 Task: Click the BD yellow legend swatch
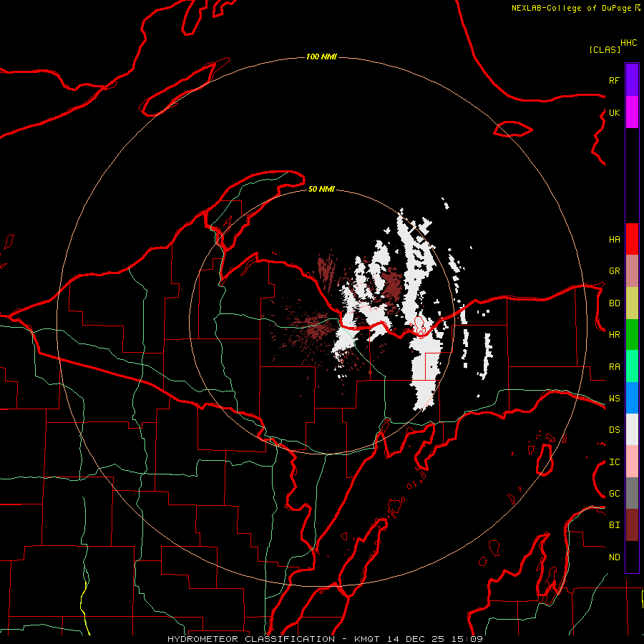pos(632,303)
